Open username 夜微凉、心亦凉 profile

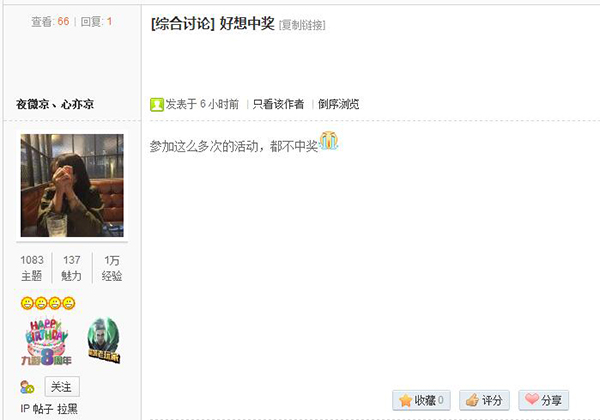tap(55, 104)
